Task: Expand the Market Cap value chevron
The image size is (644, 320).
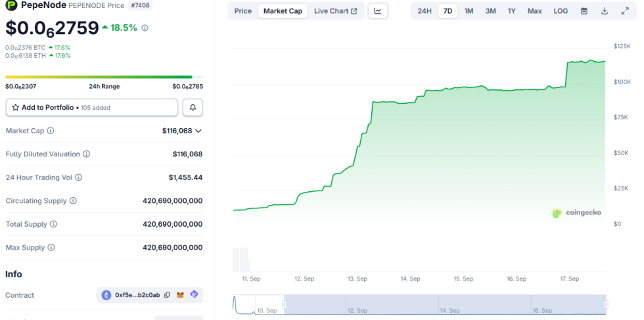Action: (x=198, y=131)
